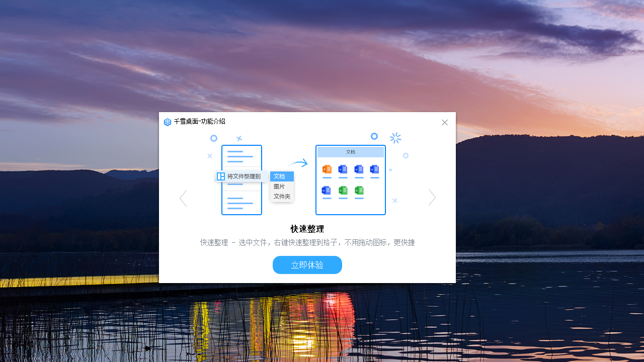Open the 将文件整理到 context menu entry
The width and height of the screenshot is (644, 362).
[x=244, y=176]
